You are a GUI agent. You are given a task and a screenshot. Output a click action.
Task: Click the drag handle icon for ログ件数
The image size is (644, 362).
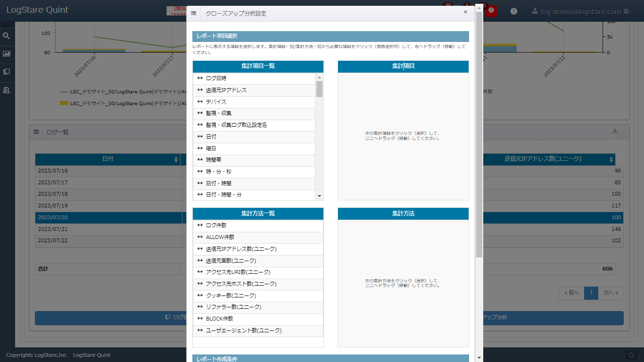point(200,225)
